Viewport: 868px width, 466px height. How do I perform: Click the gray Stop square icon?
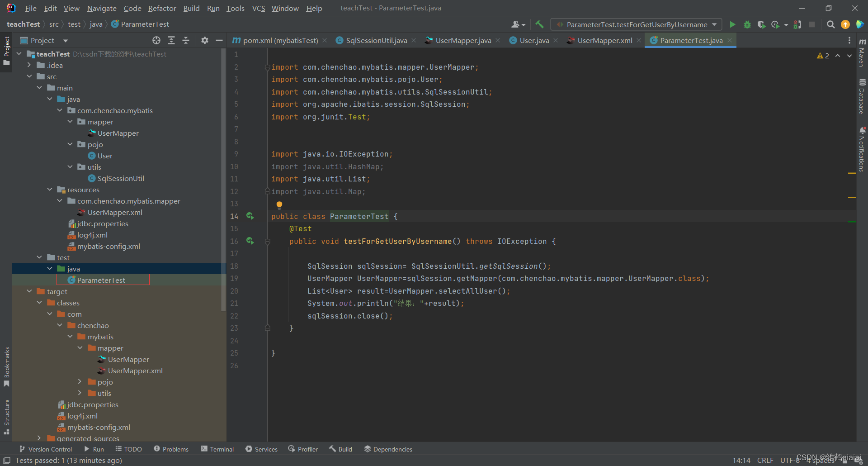pyautogui.click(x=812, y=24)
